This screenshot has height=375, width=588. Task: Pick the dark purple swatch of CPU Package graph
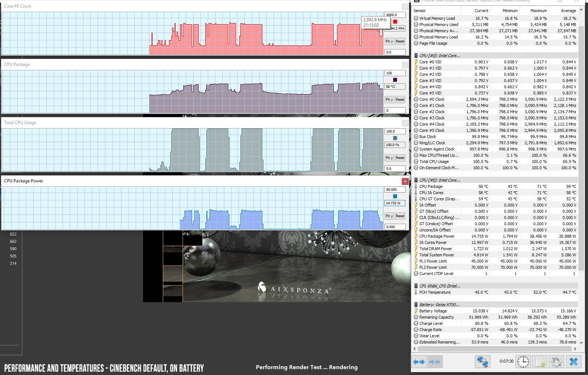click(x=395, y=80)
